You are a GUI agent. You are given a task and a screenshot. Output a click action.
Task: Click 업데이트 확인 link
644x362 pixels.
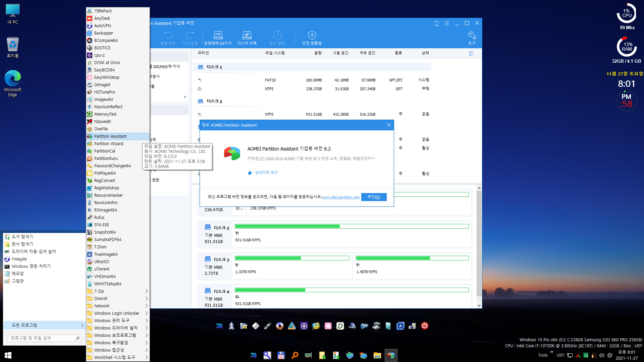(x=266, y=173)
